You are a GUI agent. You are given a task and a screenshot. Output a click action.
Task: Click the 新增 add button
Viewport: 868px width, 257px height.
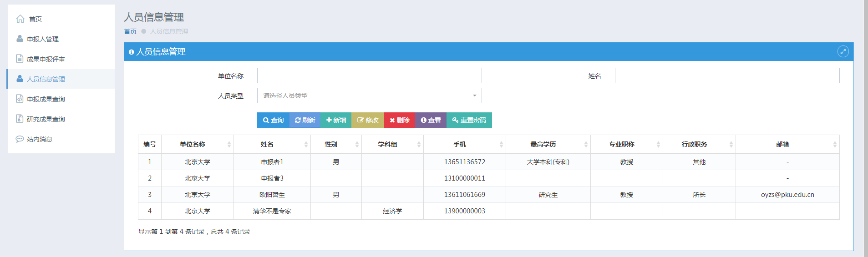tap(336, 120)
